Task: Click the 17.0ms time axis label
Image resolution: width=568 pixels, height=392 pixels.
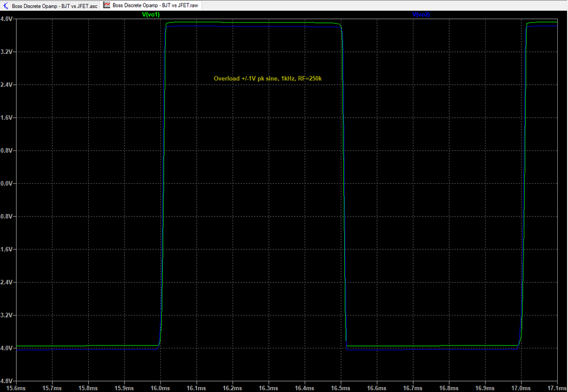Action: [x=521, y=388]
